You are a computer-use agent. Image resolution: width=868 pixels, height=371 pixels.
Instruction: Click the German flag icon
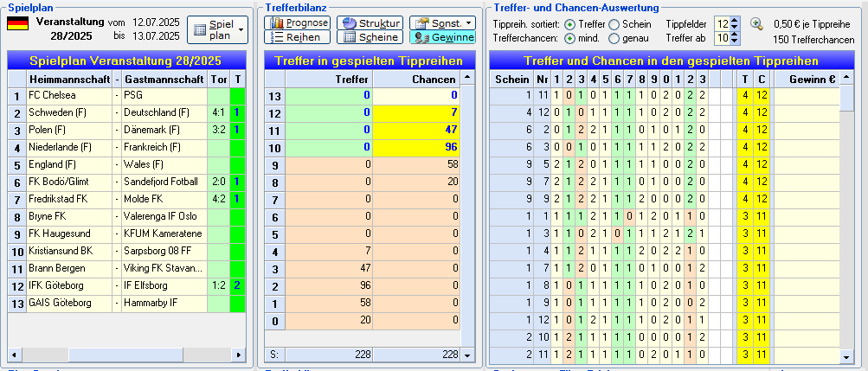pyautogui.click(x=17, y=23)
